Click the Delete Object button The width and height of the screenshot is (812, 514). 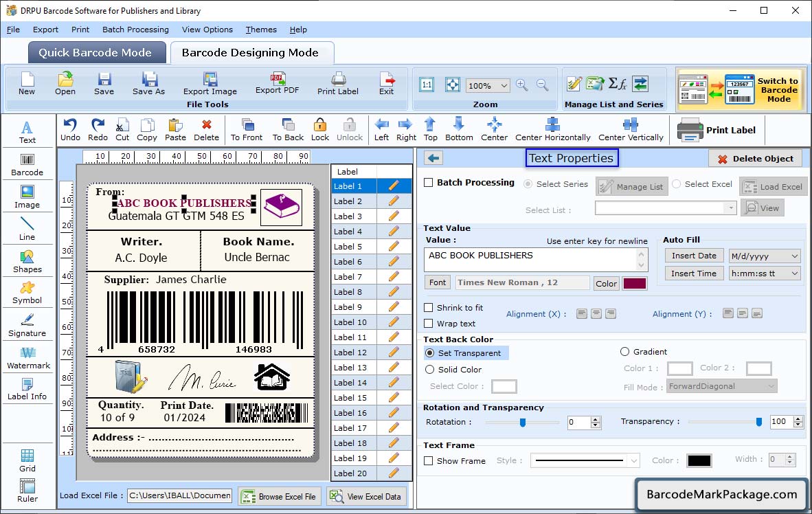756,159
